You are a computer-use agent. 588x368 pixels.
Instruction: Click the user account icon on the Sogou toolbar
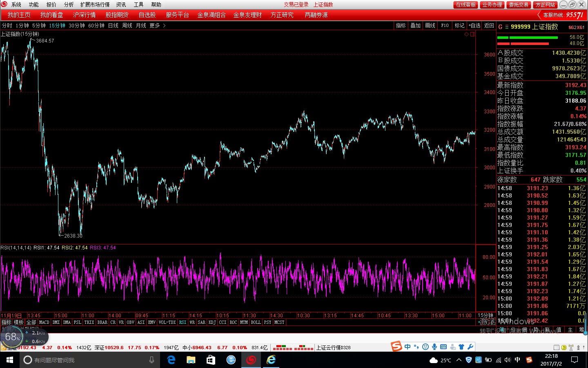coord(452,347)
